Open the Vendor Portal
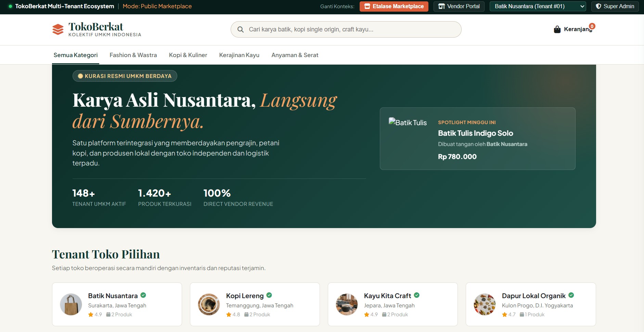This screenshot has width=644, height=332. click(459, 6)
